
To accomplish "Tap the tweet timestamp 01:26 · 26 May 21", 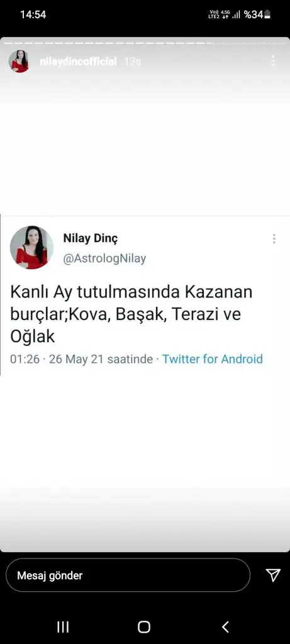I will 81,359.
